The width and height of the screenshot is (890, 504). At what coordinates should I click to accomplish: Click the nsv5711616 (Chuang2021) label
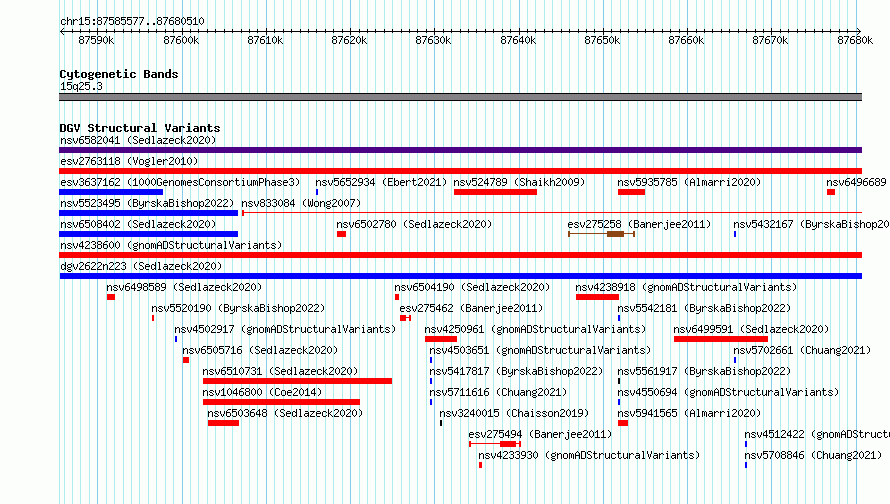(498, 392)
